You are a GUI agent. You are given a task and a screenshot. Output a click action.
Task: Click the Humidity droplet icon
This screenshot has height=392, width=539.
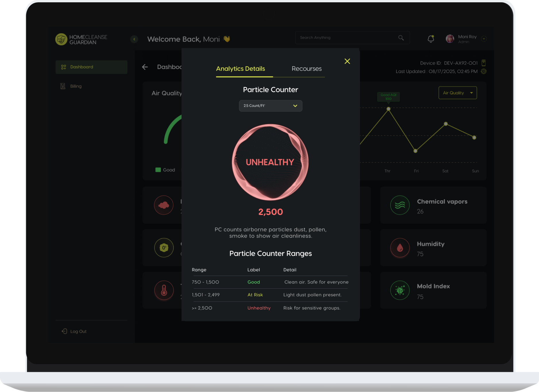[400, 248]
